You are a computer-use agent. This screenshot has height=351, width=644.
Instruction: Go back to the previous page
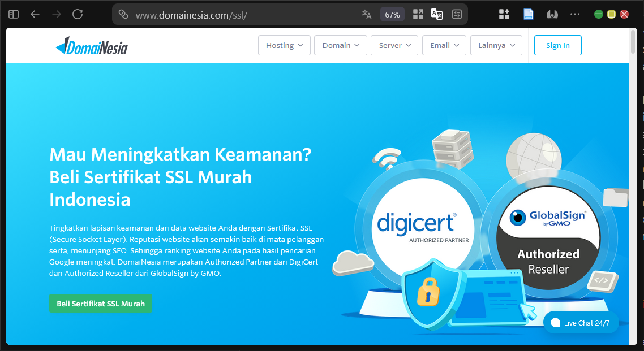click(35, 14)
